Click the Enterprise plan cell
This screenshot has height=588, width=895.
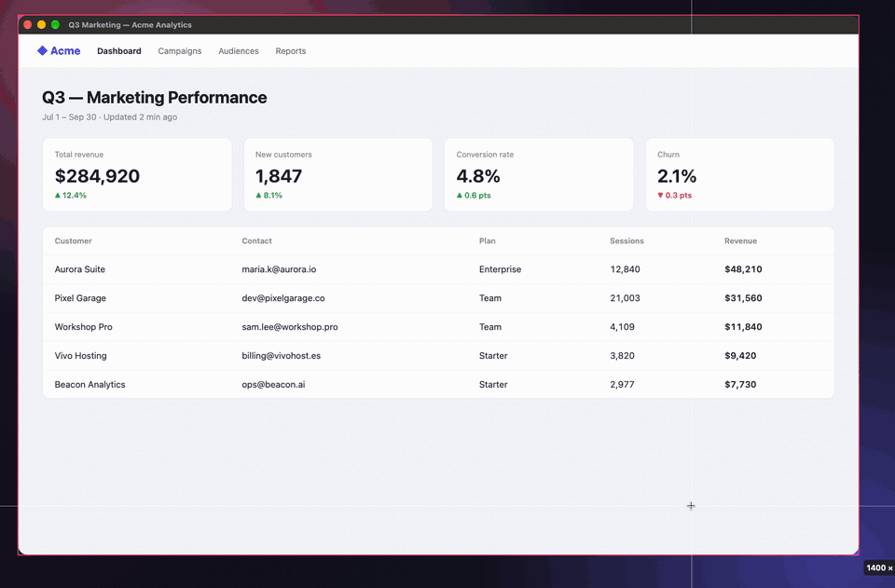(500, 269)
